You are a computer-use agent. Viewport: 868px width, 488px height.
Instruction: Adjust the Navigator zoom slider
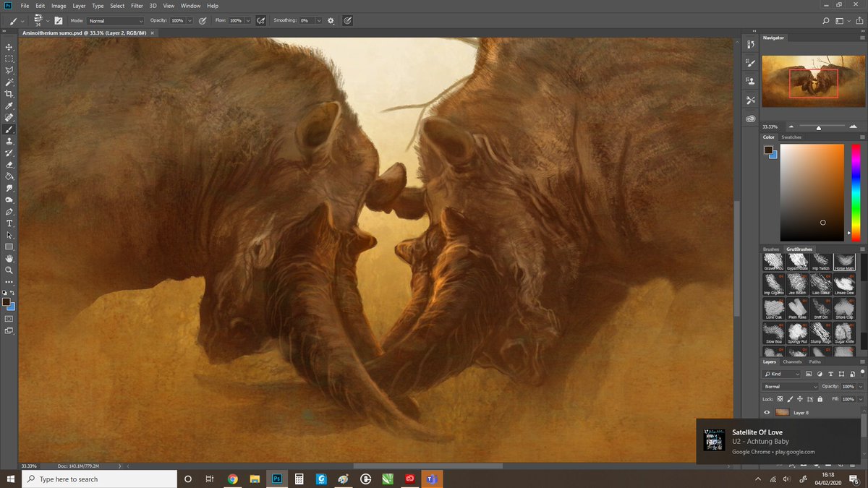(819, 127)
